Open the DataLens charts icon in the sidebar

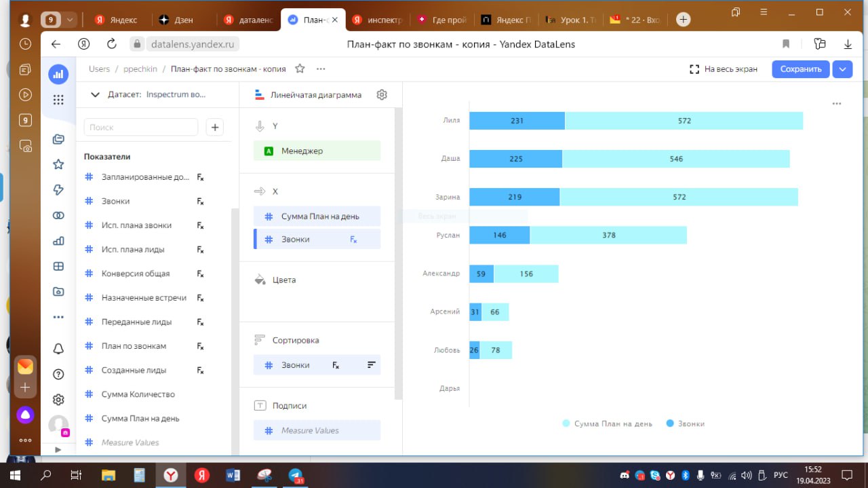58,240
